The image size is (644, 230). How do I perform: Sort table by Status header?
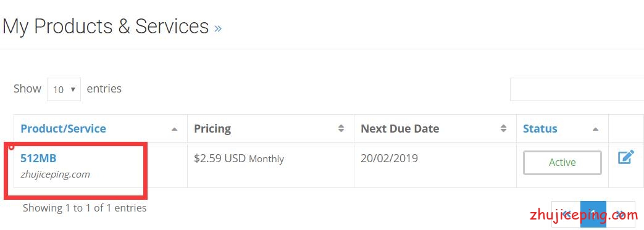click(x=540, y=129)
